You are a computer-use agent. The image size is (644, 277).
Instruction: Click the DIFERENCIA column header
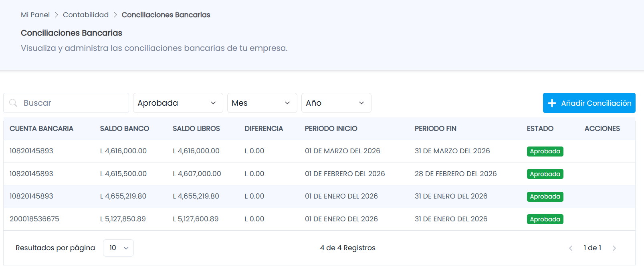tap(264, 128)
